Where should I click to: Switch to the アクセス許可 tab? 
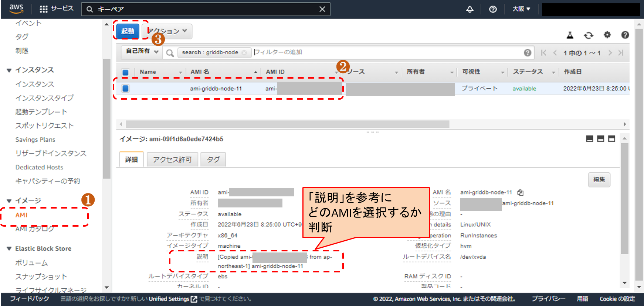click(172, 159)
